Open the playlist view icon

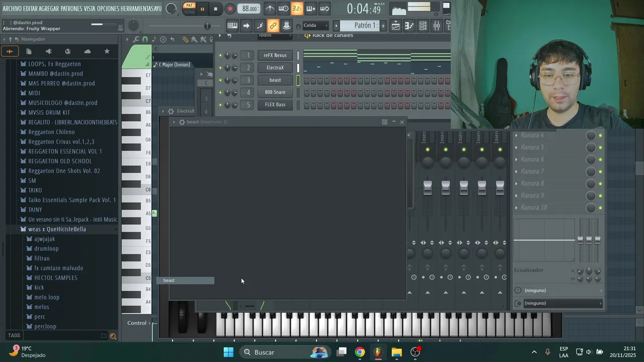coord(396,26)
